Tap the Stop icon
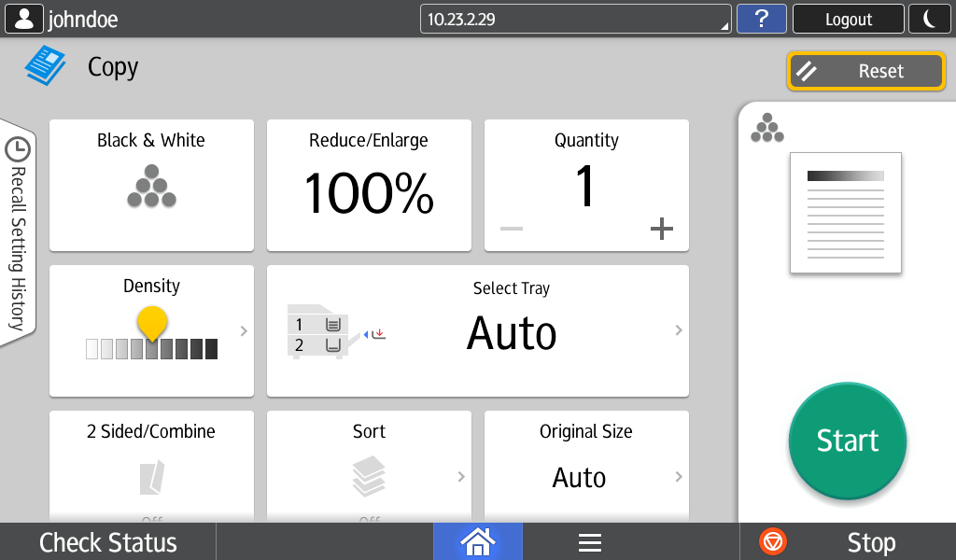 773,542
